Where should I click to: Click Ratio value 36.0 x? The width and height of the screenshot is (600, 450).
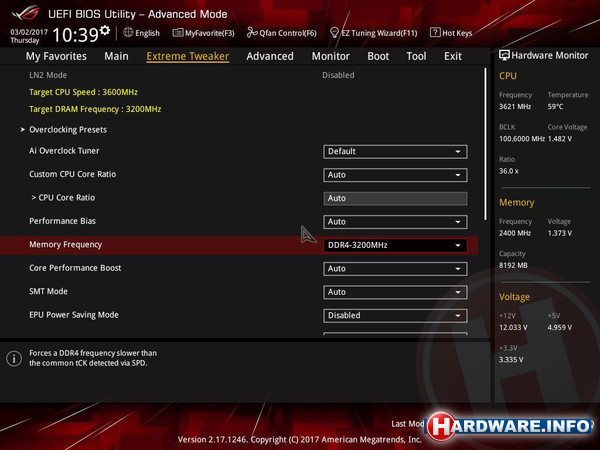coord(509,171)
